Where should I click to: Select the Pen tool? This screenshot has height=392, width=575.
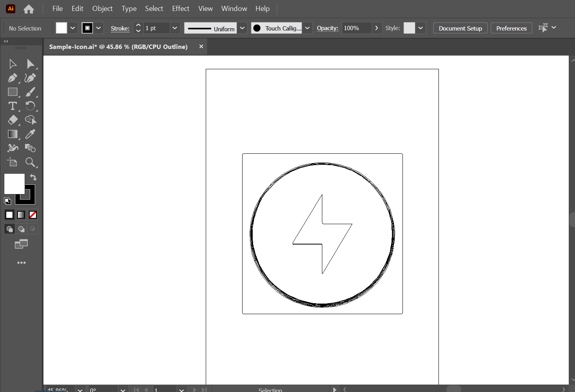[13, 78]
